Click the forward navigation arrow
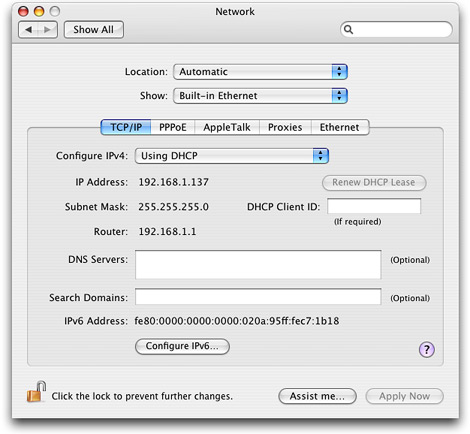Image resolution: width=470 pixels, height=434 pixels. 47,30
